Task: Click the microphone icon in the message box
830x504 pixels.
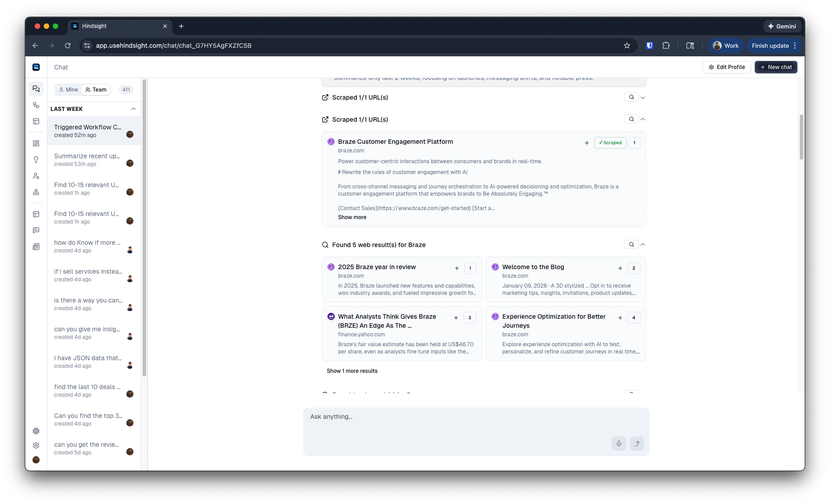Action: (x=618, y=444)
